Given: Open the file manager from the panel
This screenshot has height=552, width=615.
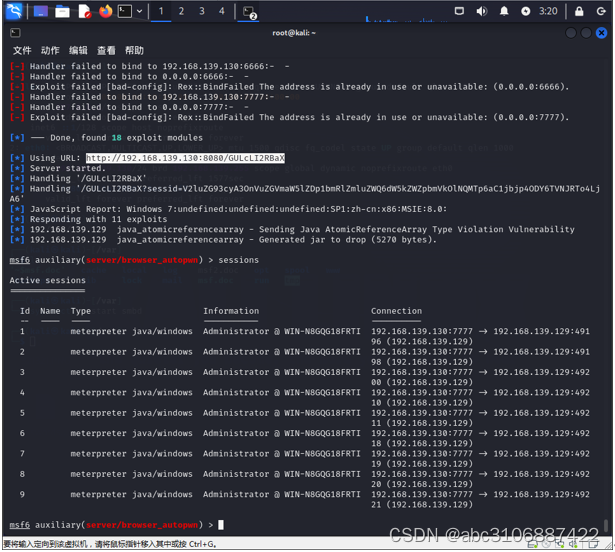Looking at the screenshot, I should click(x=62, y=11).
